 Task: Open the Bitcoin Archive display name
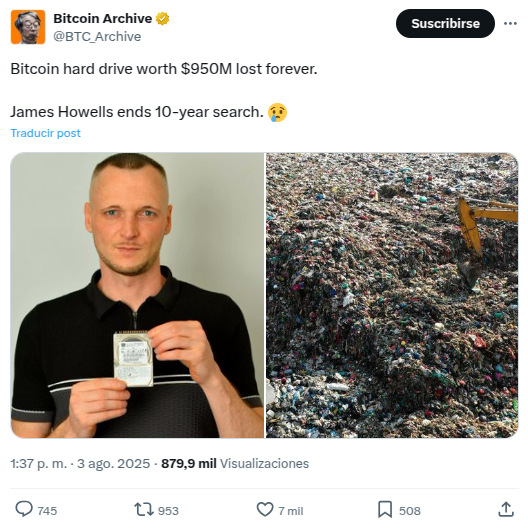click(103, 19)
